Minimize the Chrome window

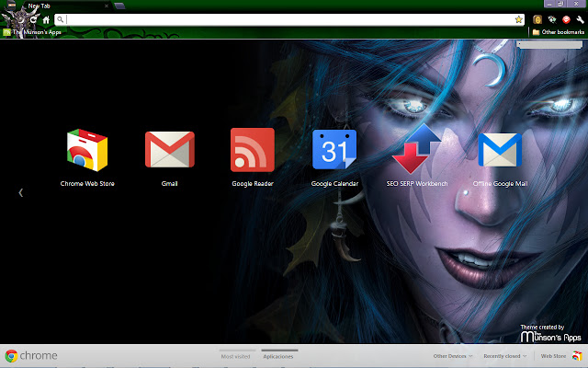[x=549, y=4]
